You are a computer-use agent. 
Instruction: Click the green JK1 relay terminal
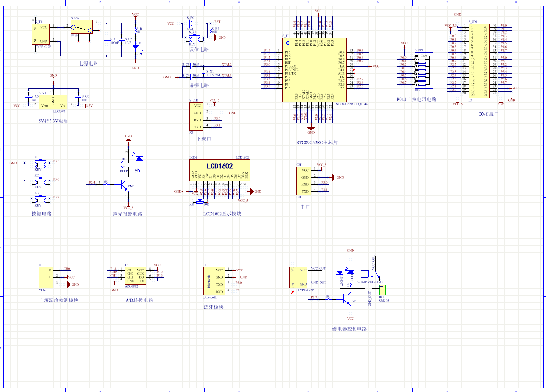coord(383,289)
